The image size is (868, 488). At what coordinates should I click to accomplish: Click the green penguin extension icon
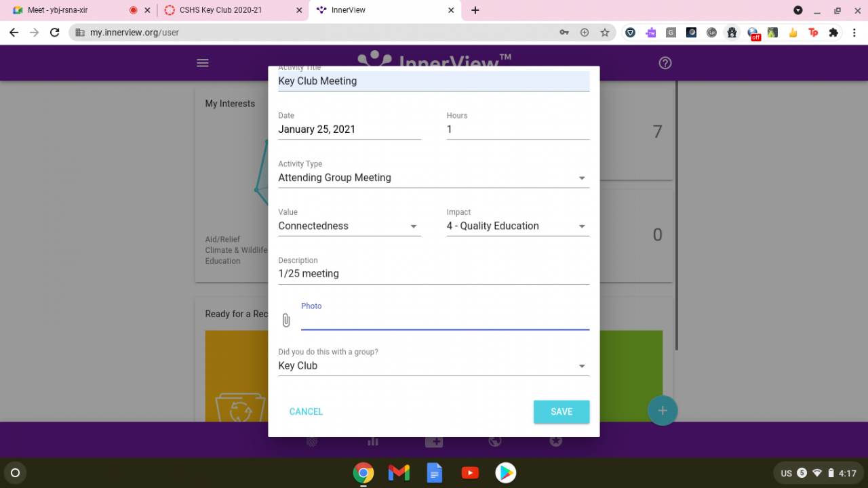(772, 33)
